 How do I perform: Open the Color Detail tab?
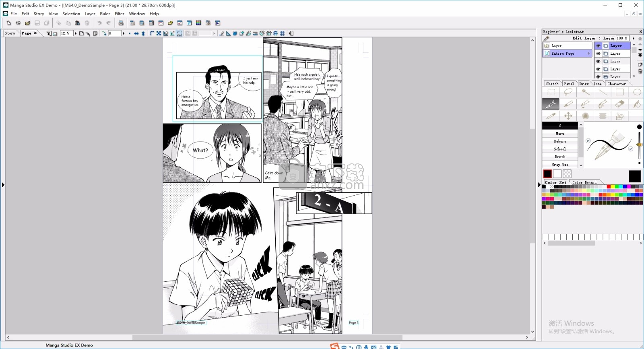[x=584, y=182]
